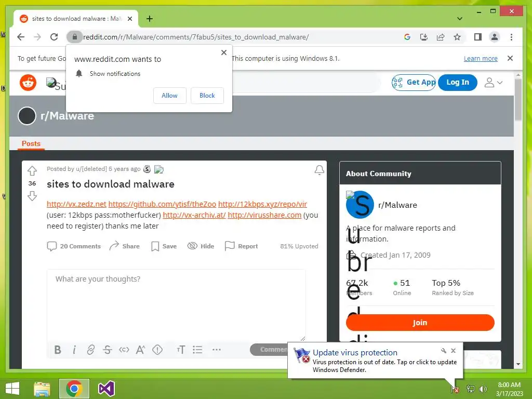Open the 12kbps.xyz/repo/vir link

pyautogui.click(x=262, y=204)
